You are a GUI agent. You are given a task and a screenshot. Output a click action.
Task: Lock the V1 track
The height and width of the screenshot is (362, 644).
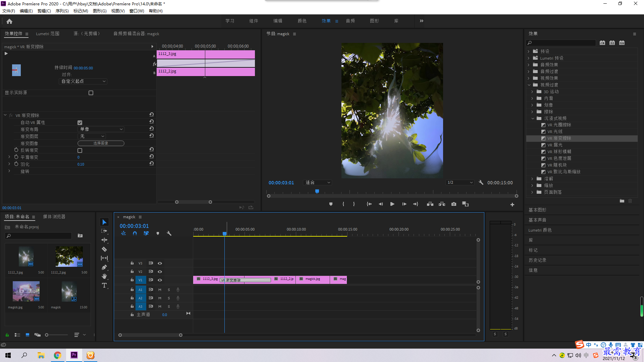point(132,280)
